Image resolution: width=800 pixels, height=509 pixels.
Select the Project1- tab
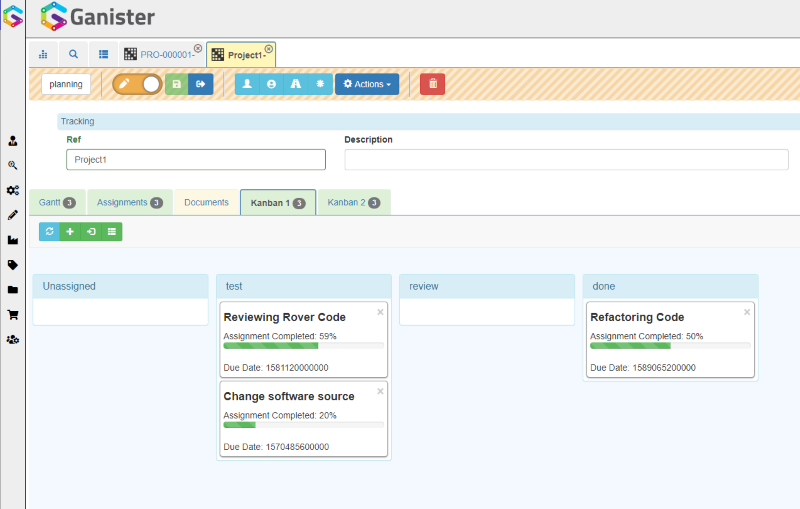240,55
